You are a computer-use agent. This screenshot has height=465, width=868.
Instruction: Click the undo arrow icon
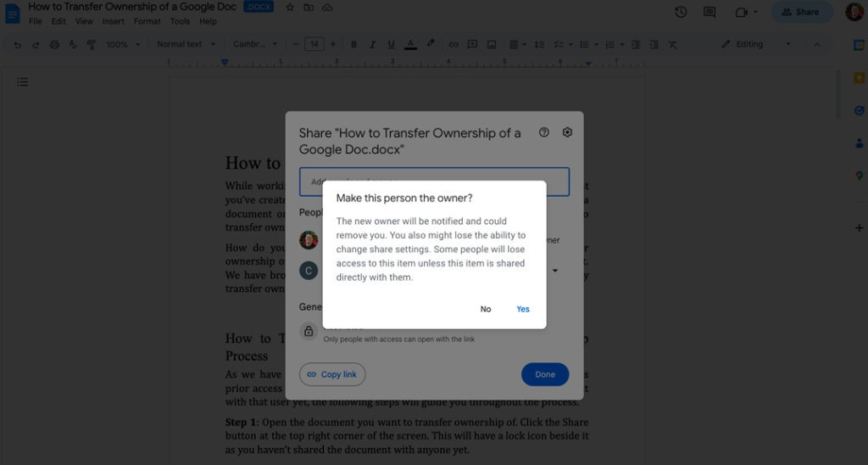tap(17, 44)
